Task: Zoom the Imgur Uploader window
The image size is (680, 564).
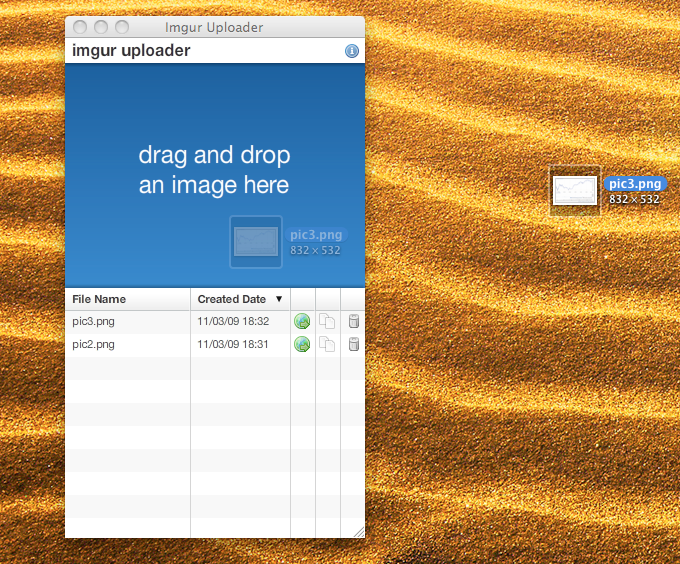Action: pos(122,27)
